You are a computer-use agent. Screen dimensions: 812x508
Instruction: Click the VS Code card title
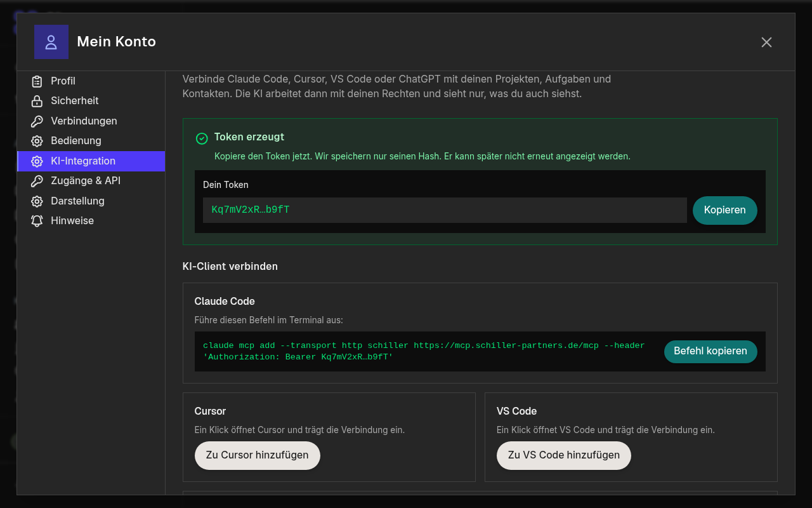(x=516, y=411)
